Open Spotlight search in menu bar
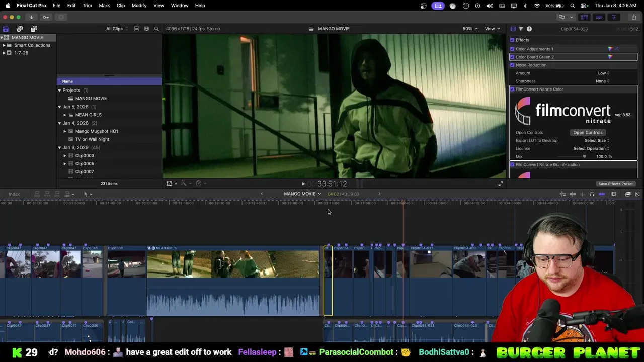This screenshot has width=644, height=362. pyautogui.click(x=573, y=6)
